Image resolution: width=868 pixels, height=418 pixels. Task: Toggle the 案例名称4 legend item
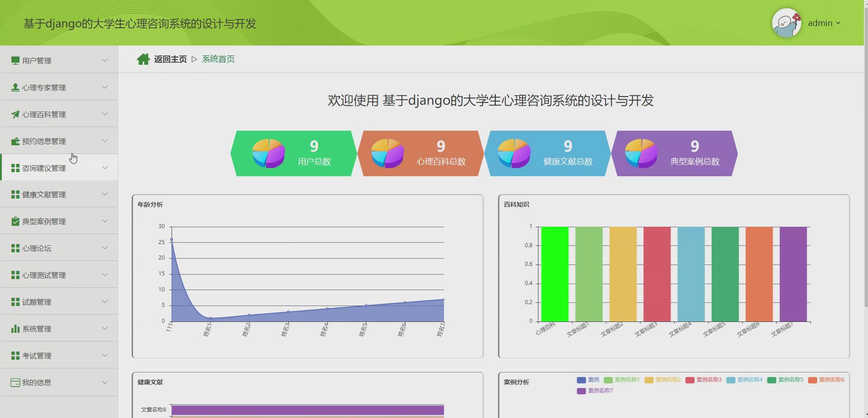click(x=745, y=380)
